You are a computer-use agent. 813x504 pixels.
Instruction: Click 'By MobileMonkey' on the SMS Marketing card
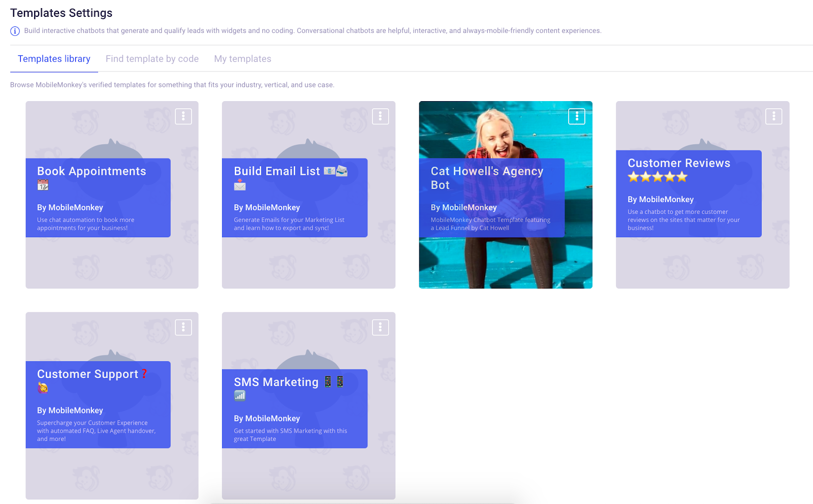(x=267, y=419)
